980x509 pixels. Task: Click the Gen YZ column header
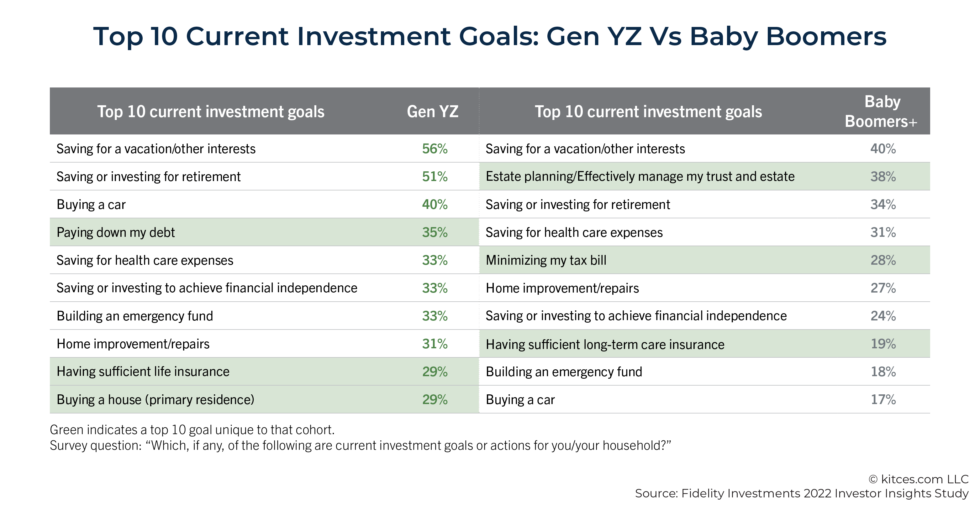433,112
